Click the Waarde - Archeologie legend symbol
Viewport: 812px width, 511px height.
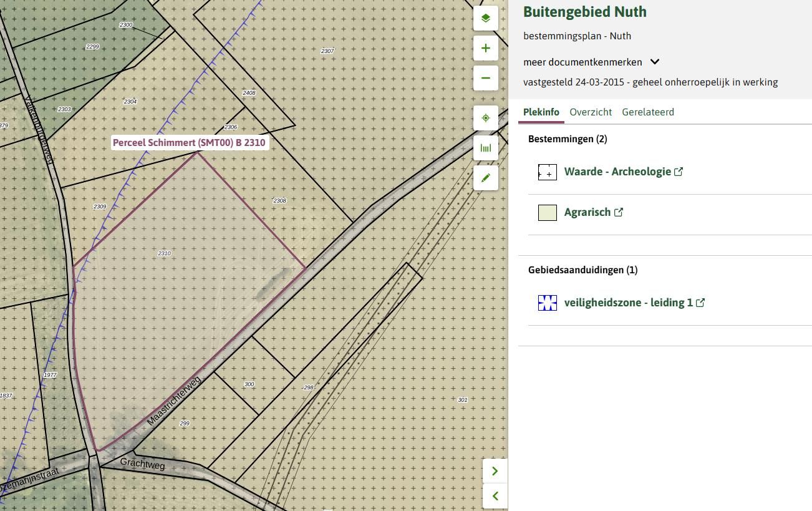pyautogui.click(x=547, y=172)
